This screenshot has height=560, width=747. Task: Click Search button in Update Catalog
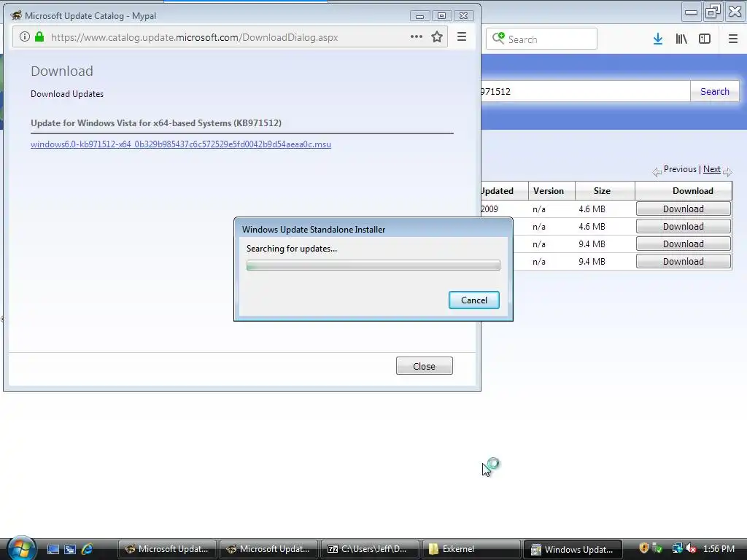click(715, 91)
